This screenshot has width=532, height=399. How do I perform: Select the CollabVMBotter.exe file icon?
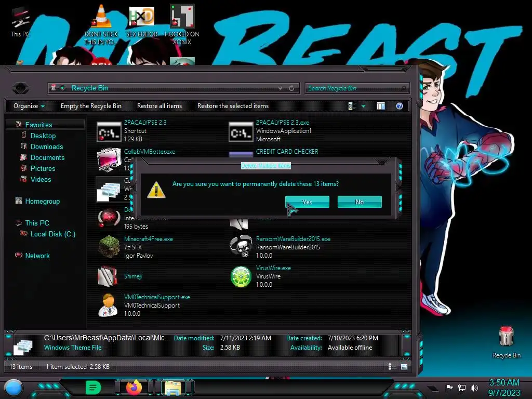click(109, 159)
